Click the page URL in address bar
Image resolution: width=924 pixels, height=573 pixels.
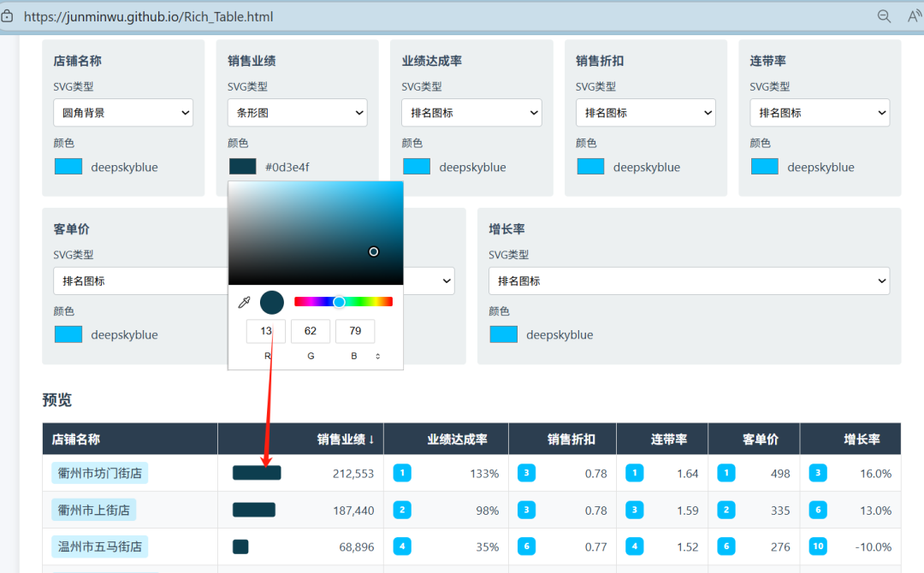[149, 16]
